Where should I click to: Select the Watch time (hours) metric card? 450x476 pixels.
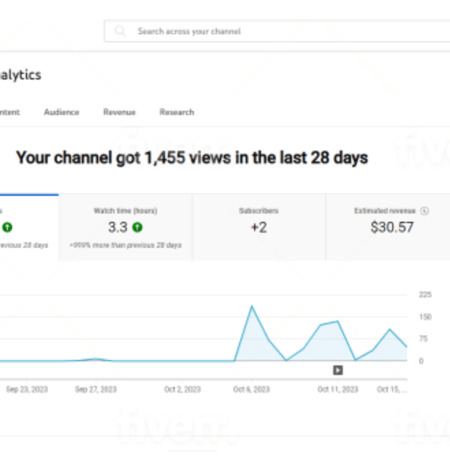coord(125,227)
